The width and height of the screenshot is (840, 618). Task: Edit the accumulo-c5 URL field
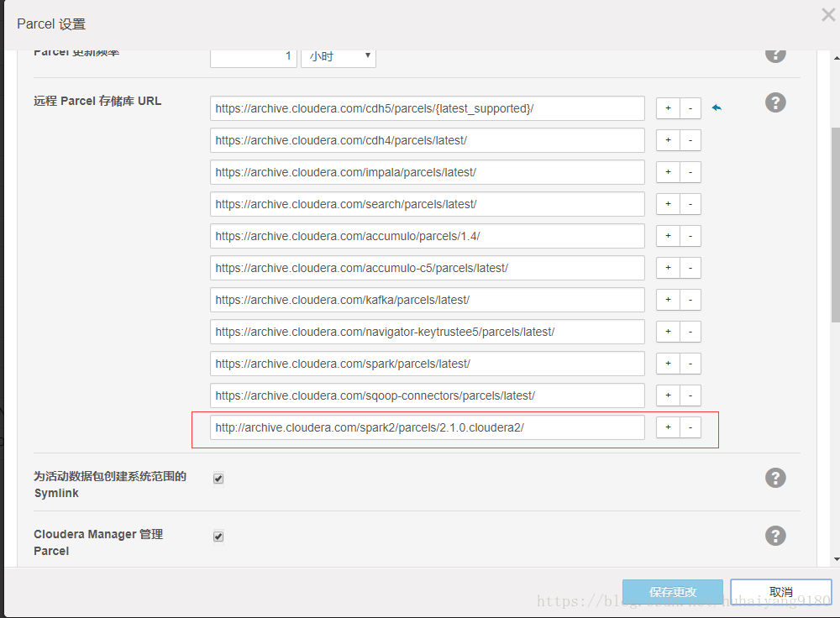(x=427, y=268)
